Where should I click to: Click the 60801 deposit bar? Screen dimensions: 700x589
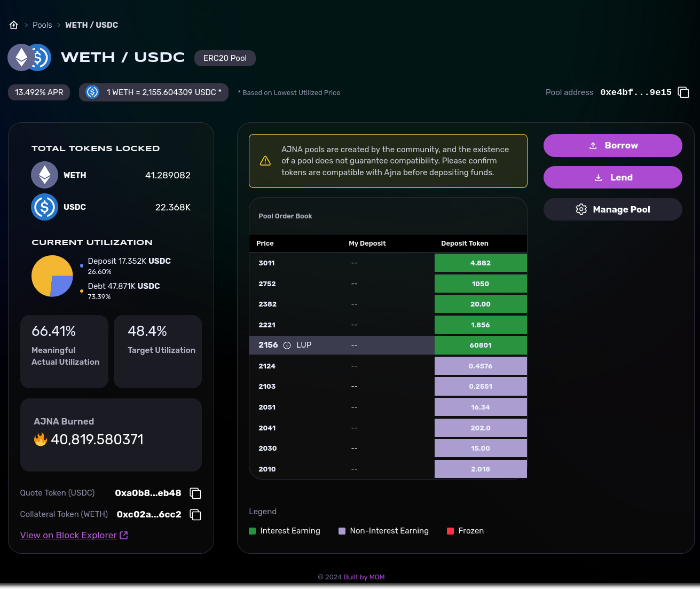tap(481, 345)
